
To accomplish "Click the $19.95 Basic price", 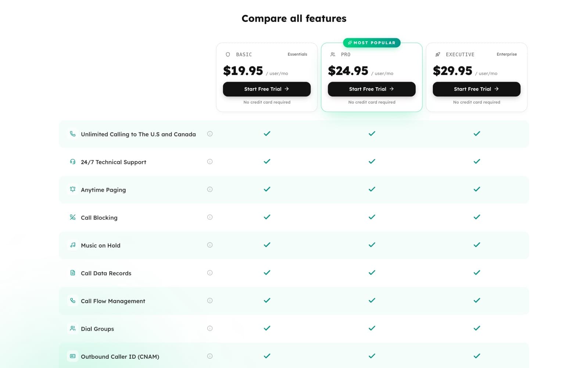I will (x=243, y=71).
